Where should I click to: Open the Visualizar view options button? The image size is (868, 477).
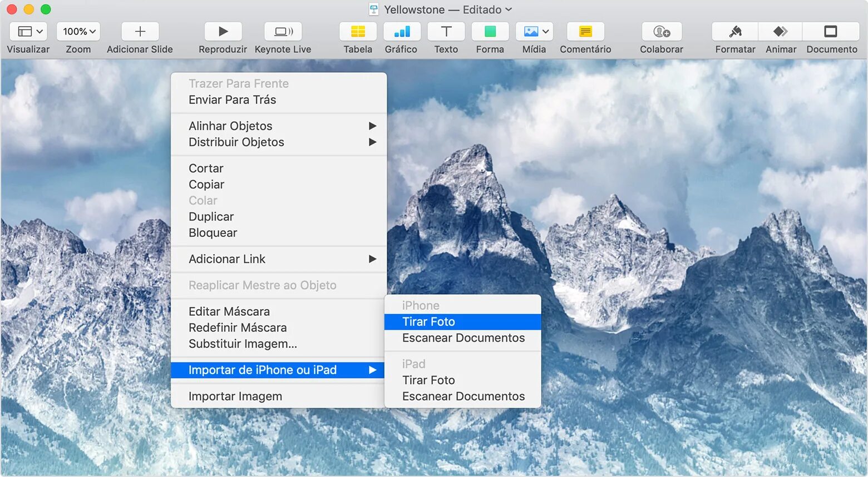click(28, 32)
